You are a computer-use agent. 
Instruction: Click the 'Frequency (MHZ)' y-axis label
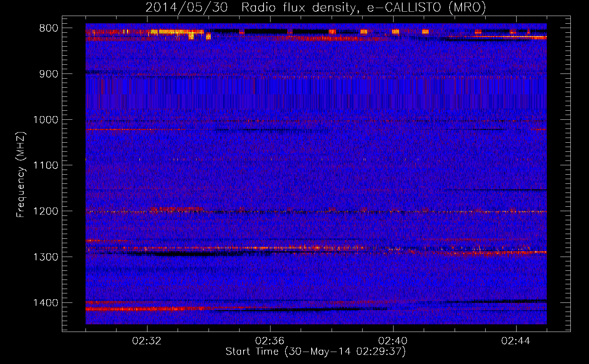(x=21, y=174)
